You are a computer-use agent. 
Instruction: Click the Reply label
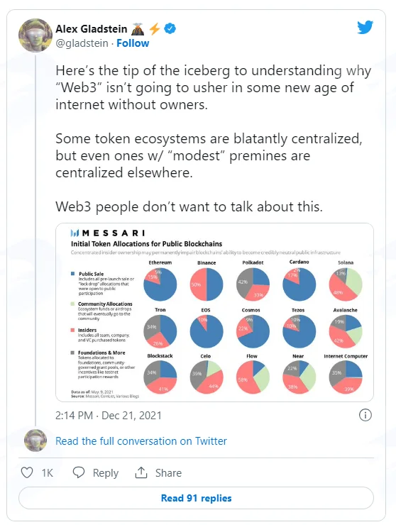(106, 473)
